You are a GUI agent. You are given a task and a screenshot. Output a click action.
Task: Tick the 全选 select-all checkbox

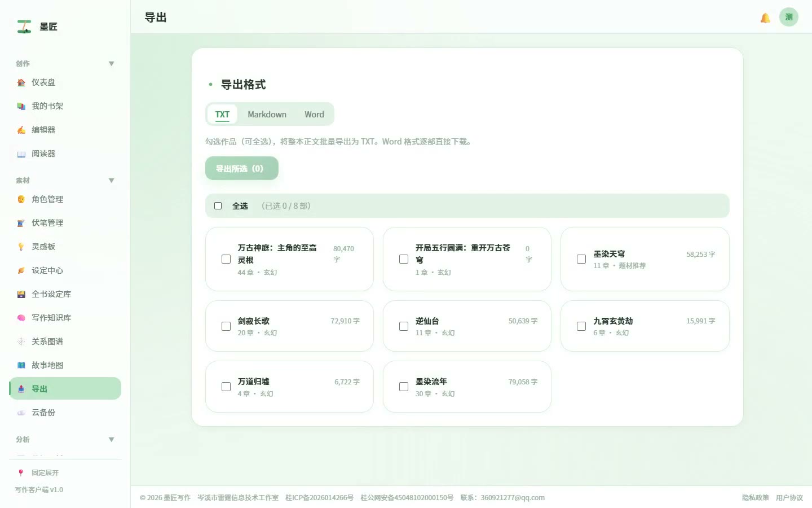click(x=218, y=206)
